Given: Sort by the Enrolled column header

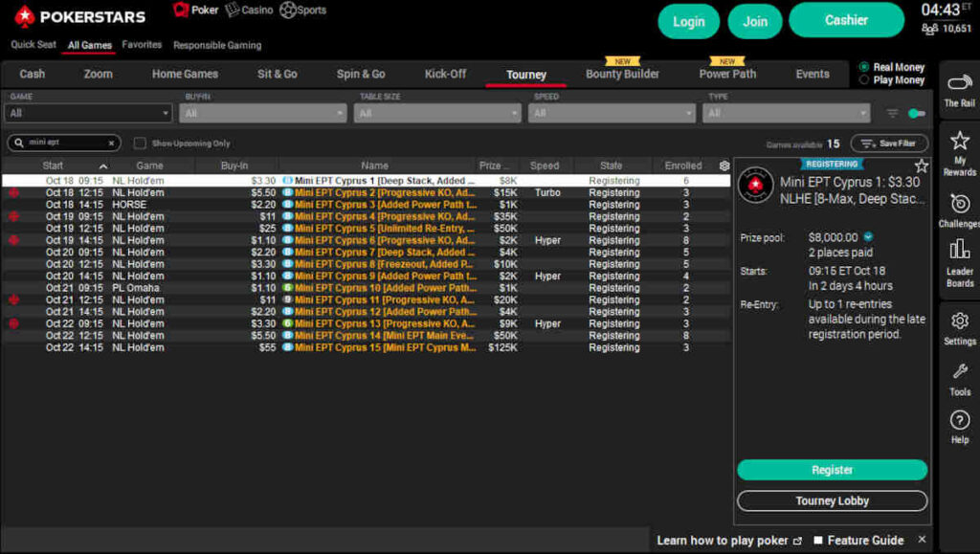Looking at the screenshot, I should tap(683, 166).
